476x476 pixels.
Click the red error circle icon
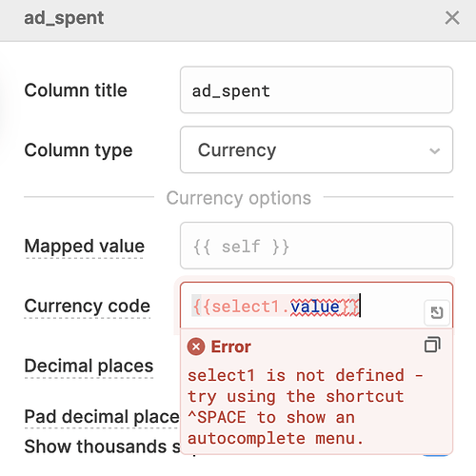click(196, 347)
